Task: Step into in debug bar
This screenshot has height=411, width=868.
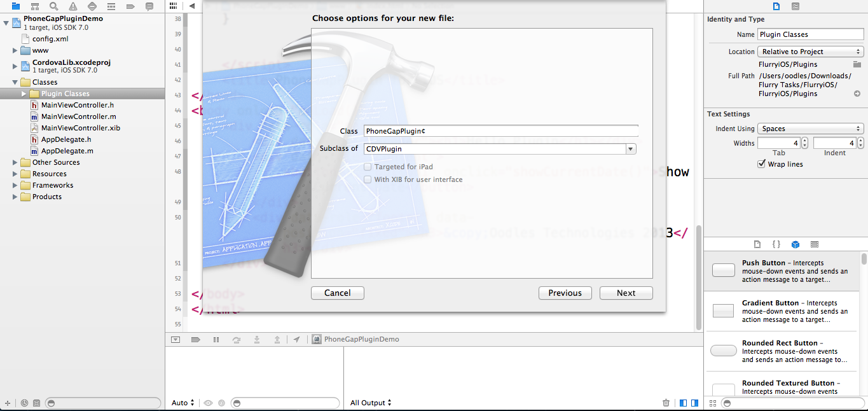Action: click(257, 340)
